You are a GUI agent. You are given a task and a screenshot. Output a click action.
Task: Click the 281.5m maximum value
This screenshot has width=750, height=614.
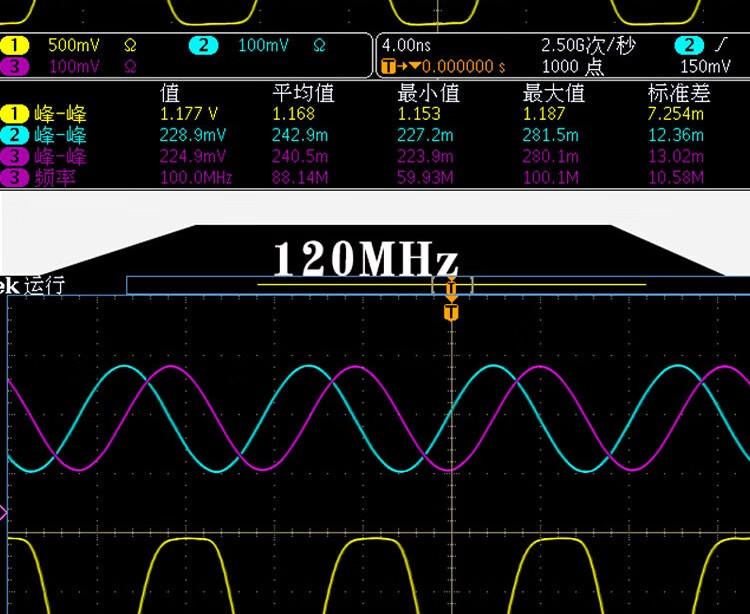(x=551, y=135)
